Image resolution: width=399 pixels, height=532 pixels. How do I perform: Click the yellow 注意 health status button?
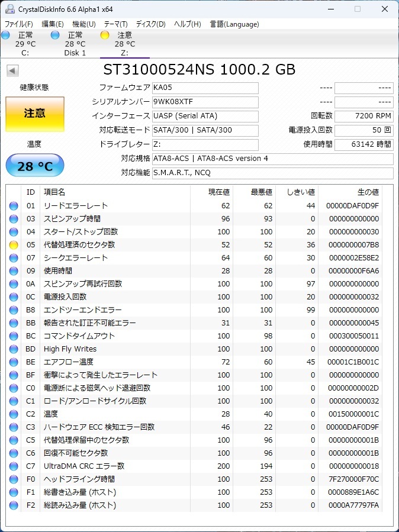click(x=35, y=114)
